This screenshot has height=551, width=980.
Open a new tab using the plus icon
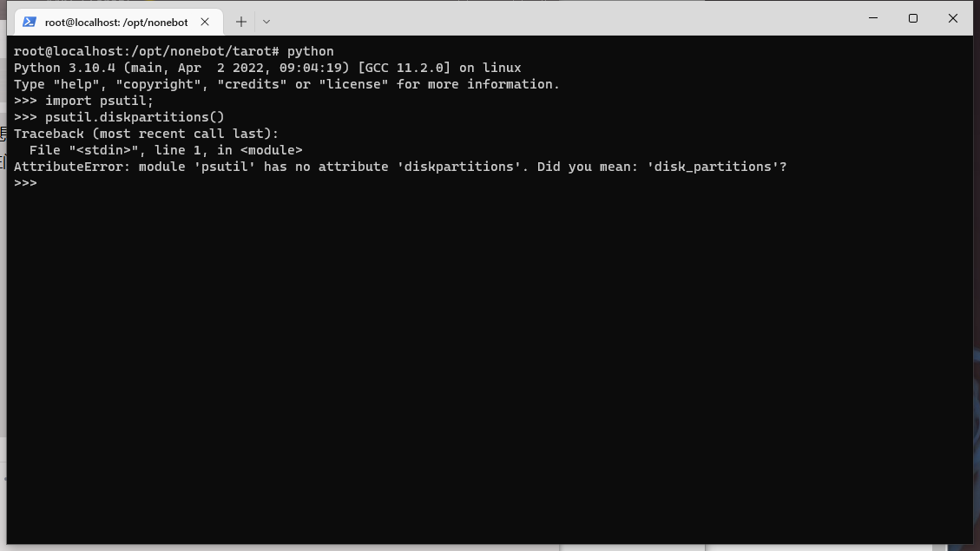point(241,22)
